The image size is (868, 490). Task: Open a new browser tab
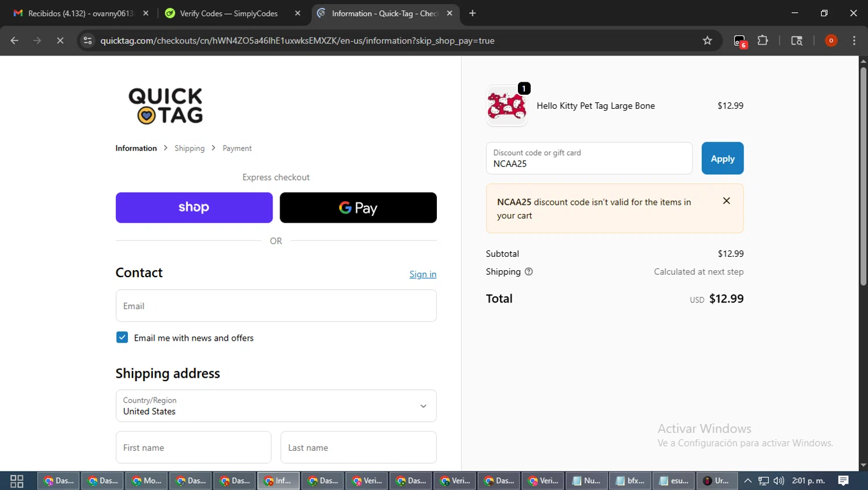tap(472, 13)
